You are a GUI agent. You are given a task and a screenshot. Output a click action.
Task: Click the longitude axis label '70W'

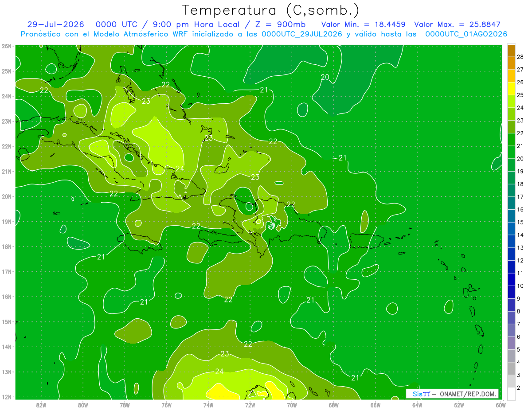click(x=292, y=405)
